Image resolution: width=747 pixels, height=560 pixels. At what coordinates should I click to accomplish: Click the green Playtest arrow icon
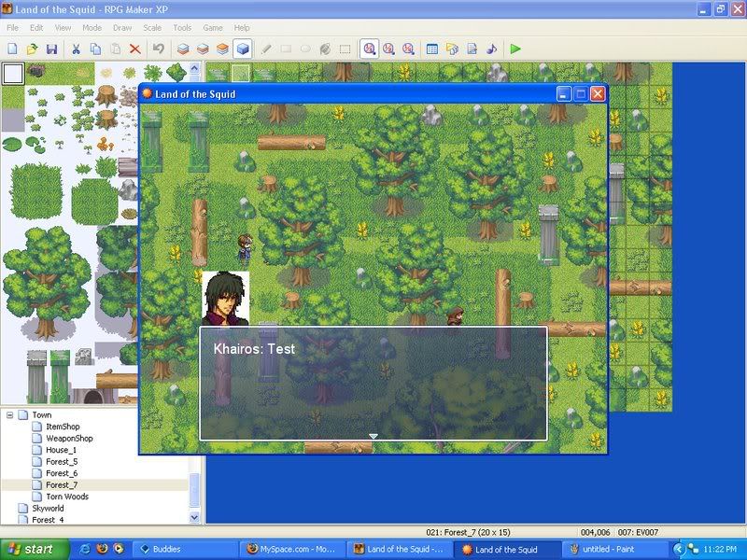click(515, 49)
